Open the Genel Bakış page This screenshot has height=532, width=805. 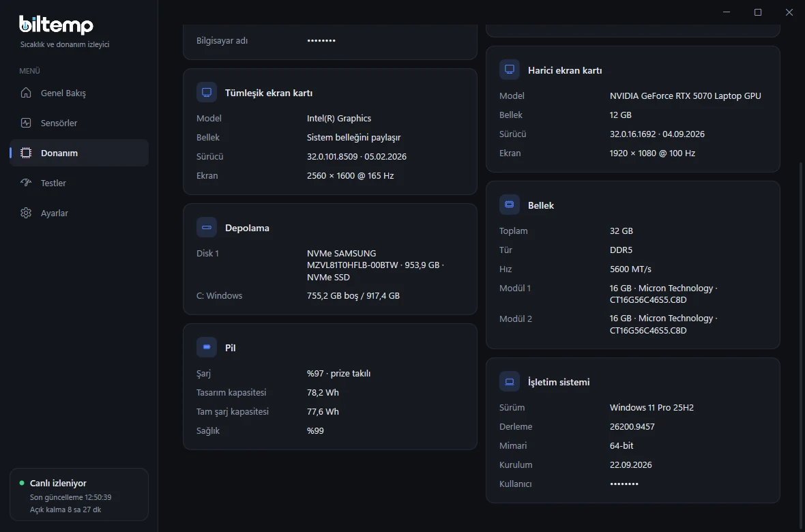[x=79, y=93]
